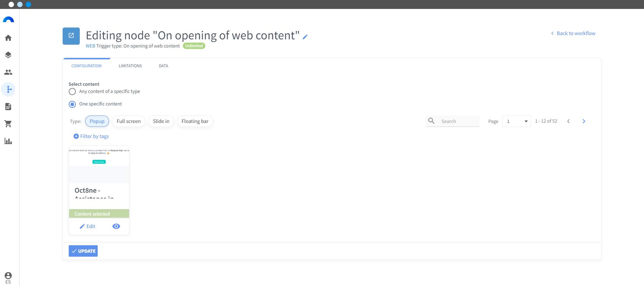644x286 pixels.
Task: Click the Update button
Action: pos(83,251)
